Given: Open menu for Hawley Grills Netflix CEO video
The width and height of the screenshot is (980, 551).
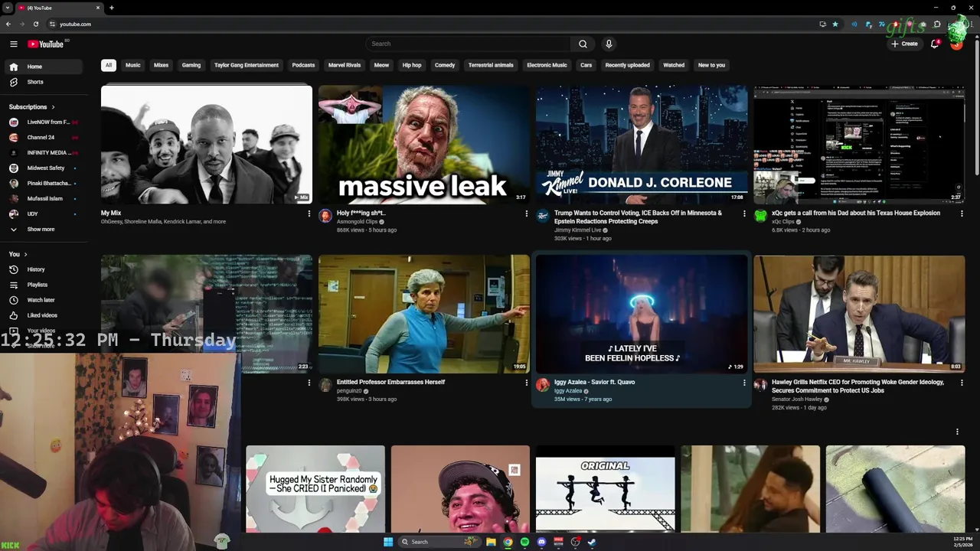Looking at the screenshot, I should click(962, 383).
